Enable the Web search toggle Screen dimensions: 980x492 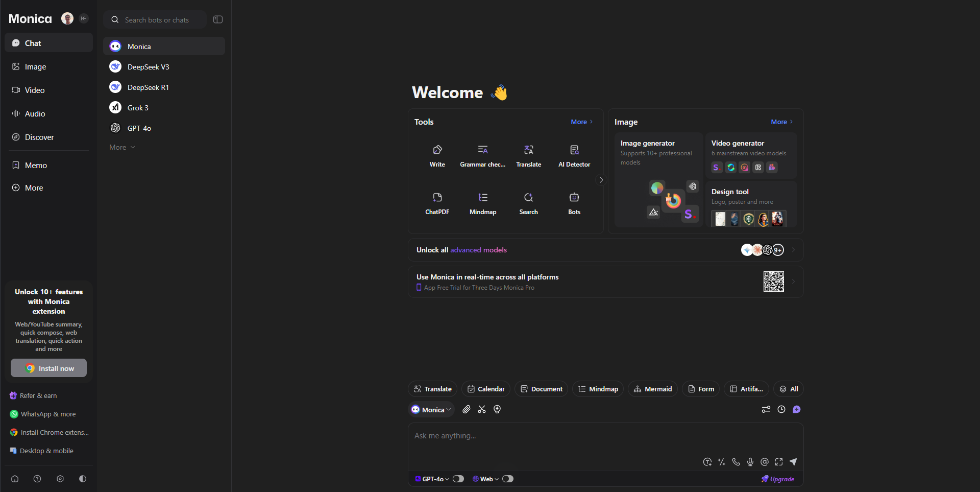click(x=507, y=479)
